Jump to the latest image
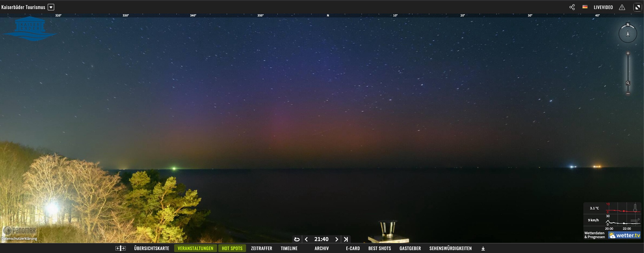This screenshot has height=253, width=644. 346,239
